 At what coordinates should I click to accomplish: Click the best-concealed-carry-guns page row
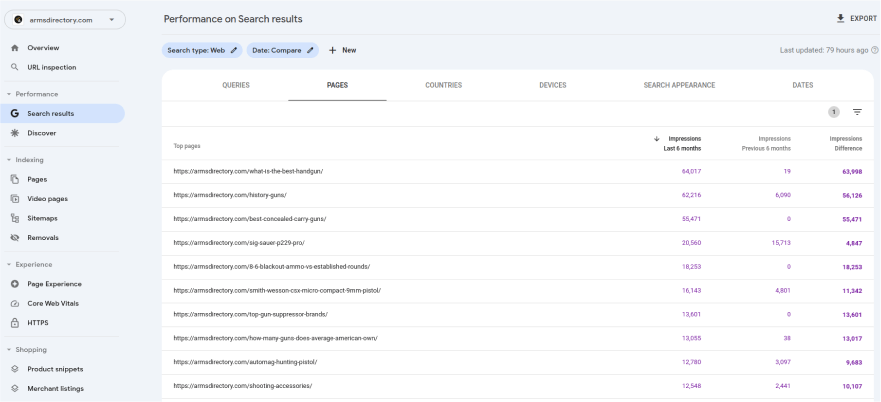pyautogui.click(x=517, y=219)
